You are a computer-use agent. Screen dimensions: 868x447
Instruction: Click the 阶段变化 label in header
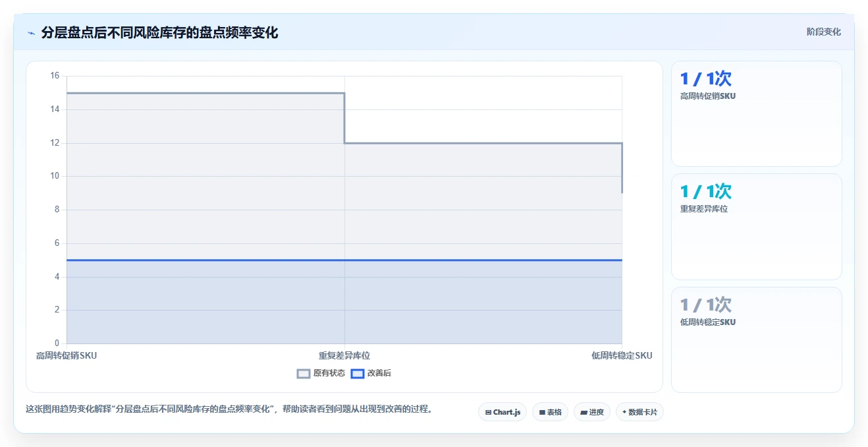(823, 32)
